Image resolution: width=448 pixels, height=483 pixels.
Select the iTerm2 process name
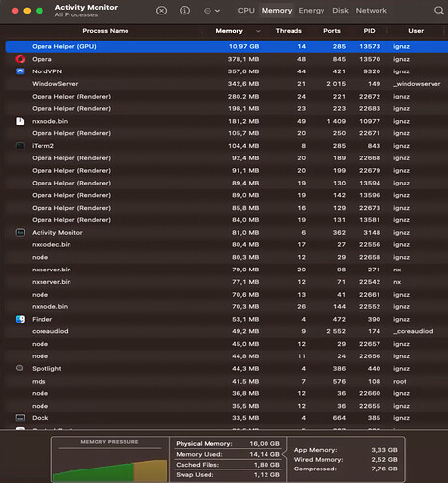coord(42,146)
